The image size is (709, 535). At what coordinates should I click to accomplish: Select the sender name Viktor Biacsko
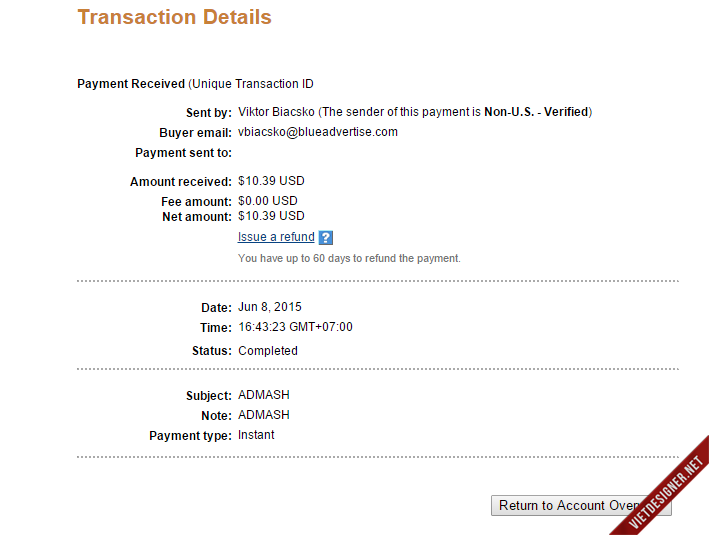pos(276,112)
